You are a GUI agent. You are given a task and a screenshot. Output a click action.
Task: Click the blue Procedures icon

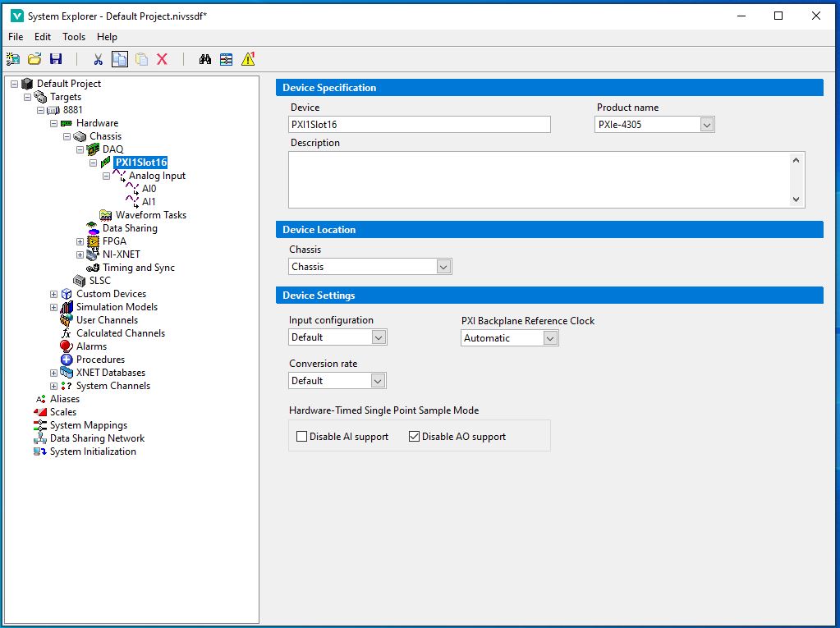(x=67, y=360)
